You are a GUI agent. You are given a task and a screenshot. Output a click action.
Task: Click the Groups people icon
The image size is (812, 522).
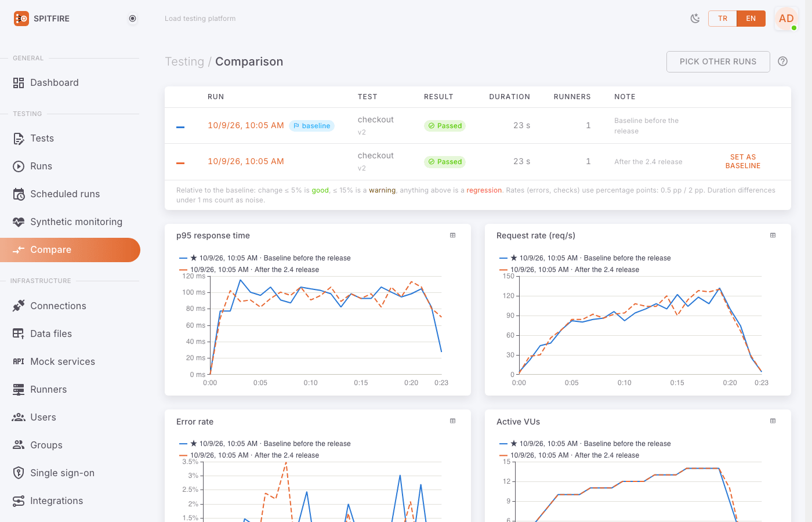(x=19, y=445)
